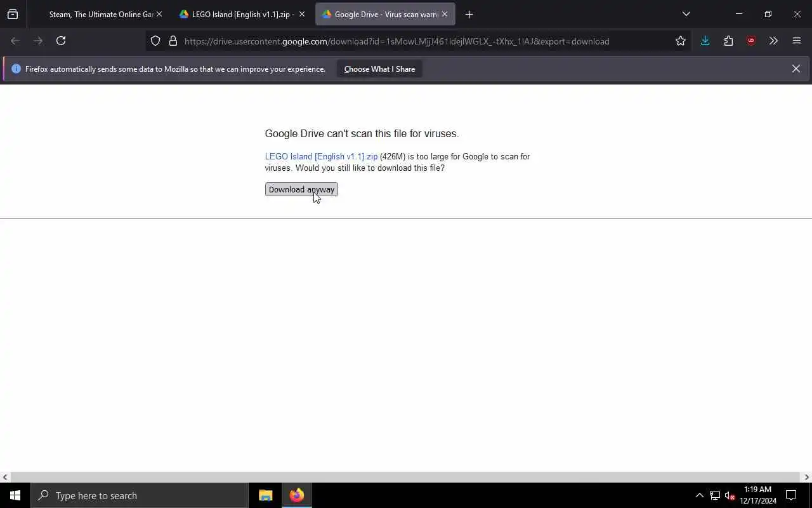This screenshot has height=508, width=812.
Task: Go forward one page
Action: tap(38, 41)
